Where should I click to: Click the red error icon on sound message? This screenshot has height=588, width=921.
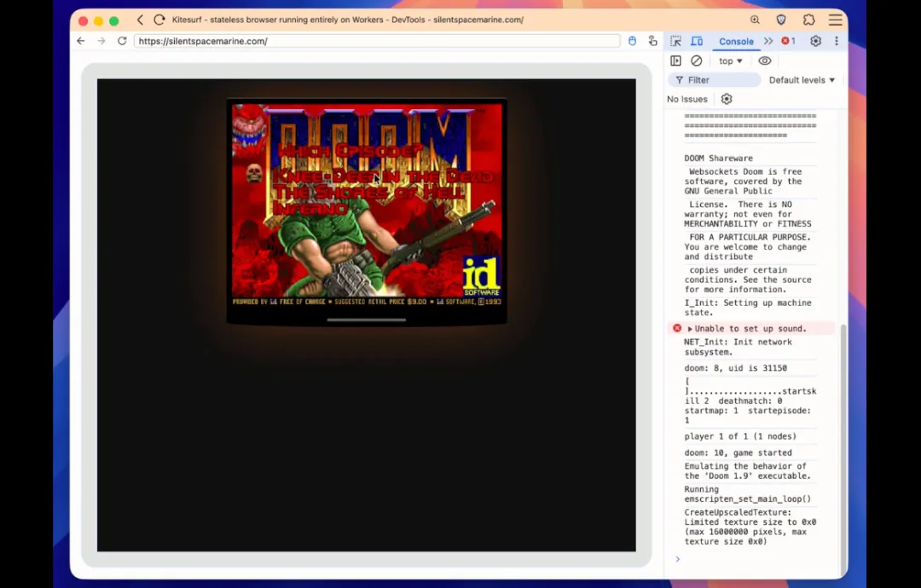pos(676,328)
